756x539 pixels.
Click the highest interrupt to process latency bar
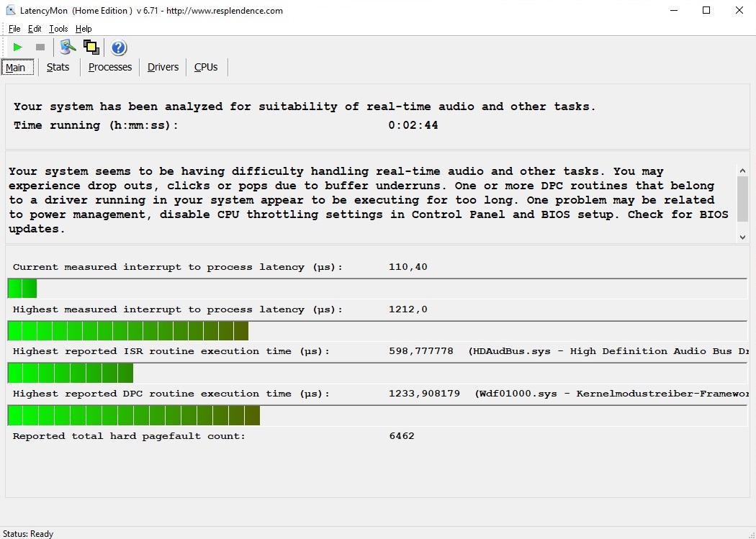(x=128, y=331)
